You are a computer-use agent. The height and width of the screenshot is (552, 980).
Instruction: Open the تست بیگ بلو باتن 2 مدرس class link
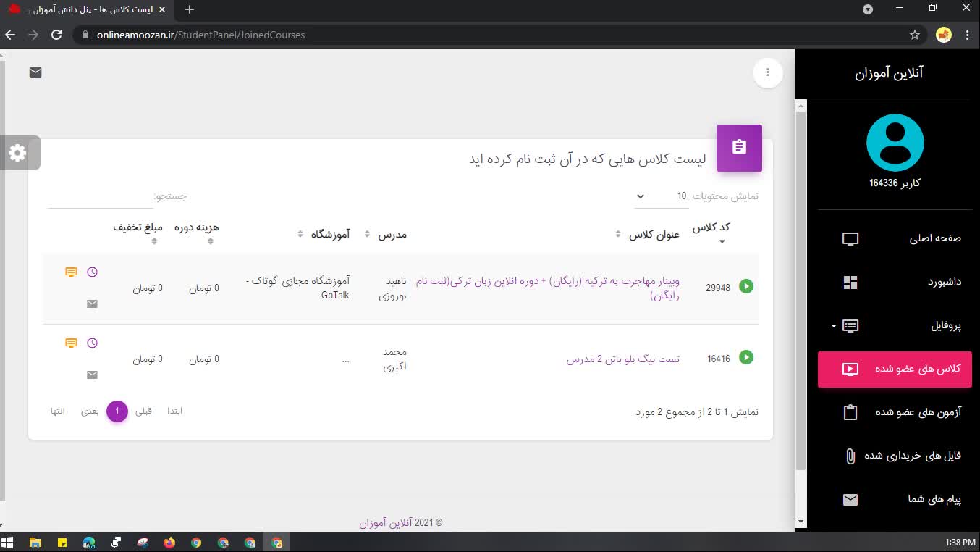[x=622, y=359]
